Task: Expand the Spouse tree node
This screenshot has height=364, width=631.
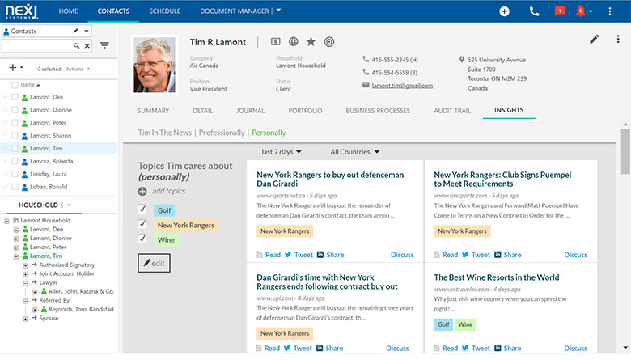Action: click(x=25, y=319)
